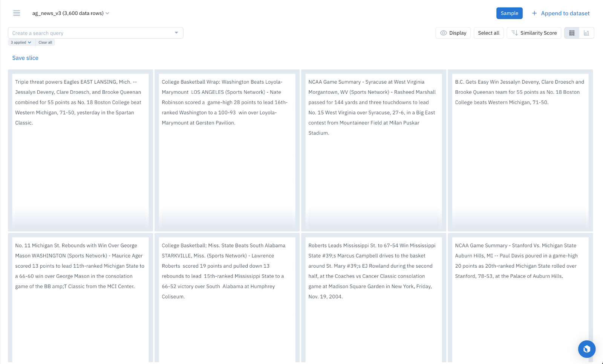This screenshot has height=364, width=603.
Task: Open the Roberts Leads Mississippi St. card
Action: (x=373, y=298)
